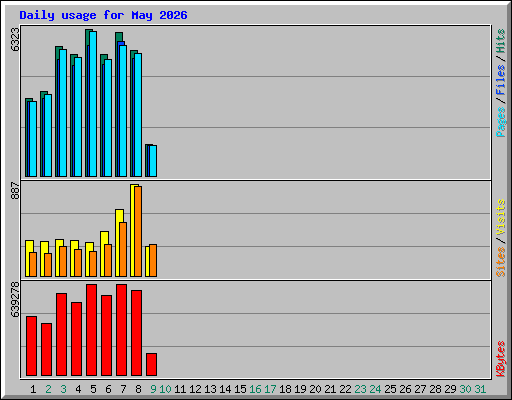Click the "Files" legend label

500,79
